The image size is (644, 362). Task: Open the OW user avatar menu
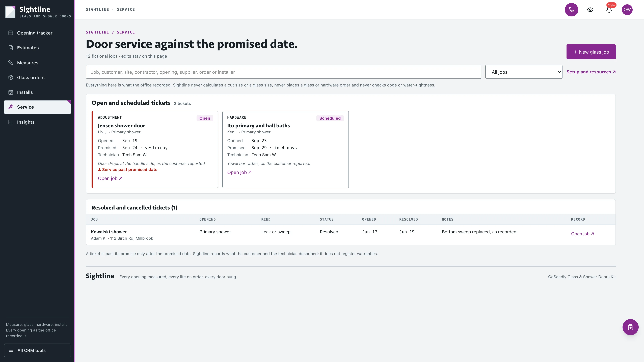point(627,10)
